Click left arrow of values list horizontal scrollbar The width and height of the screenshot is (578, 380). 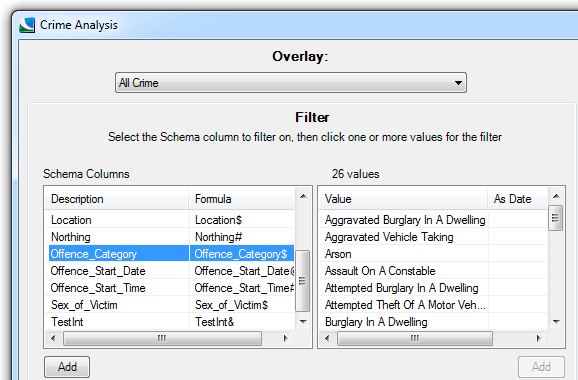[x=327, y=338]
